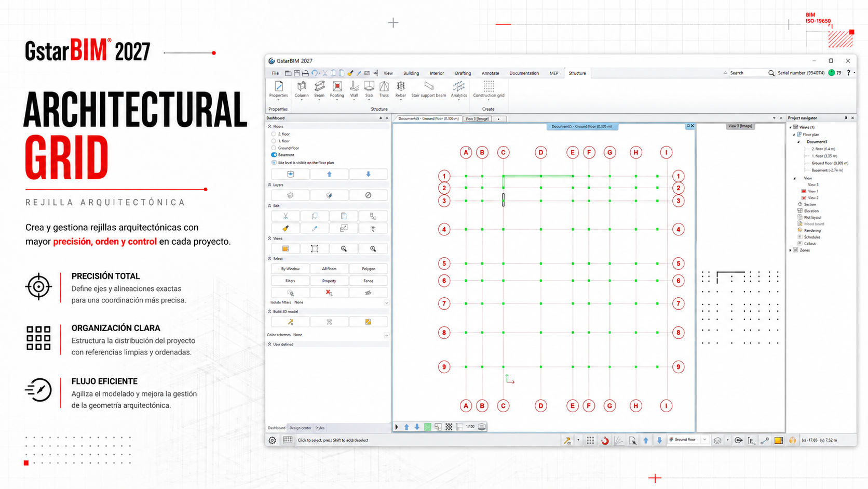Open the Ground floor dropdown in status bar
This screenshot has width=868, height=489.
tap(704, 440)
